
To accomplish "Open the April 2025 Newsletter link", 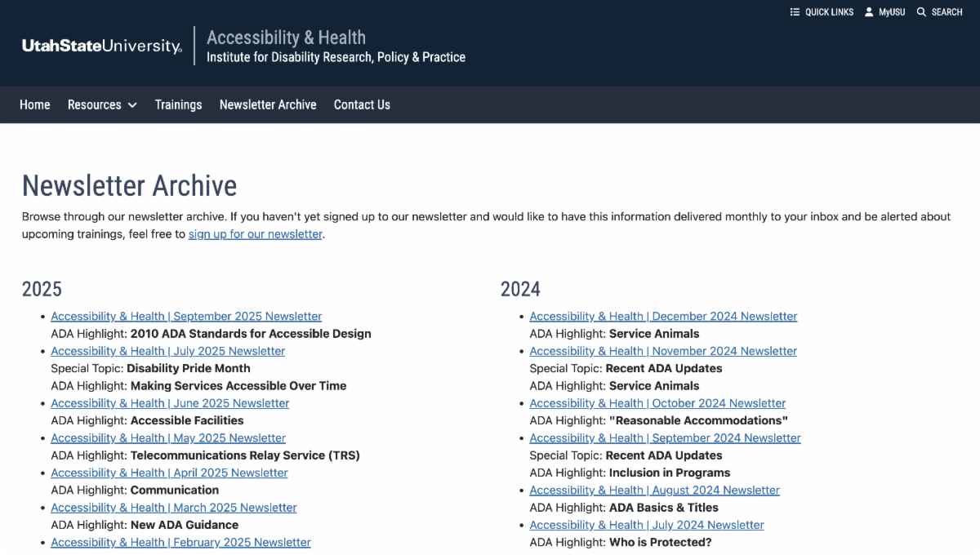I will click(x=169, y=473).
